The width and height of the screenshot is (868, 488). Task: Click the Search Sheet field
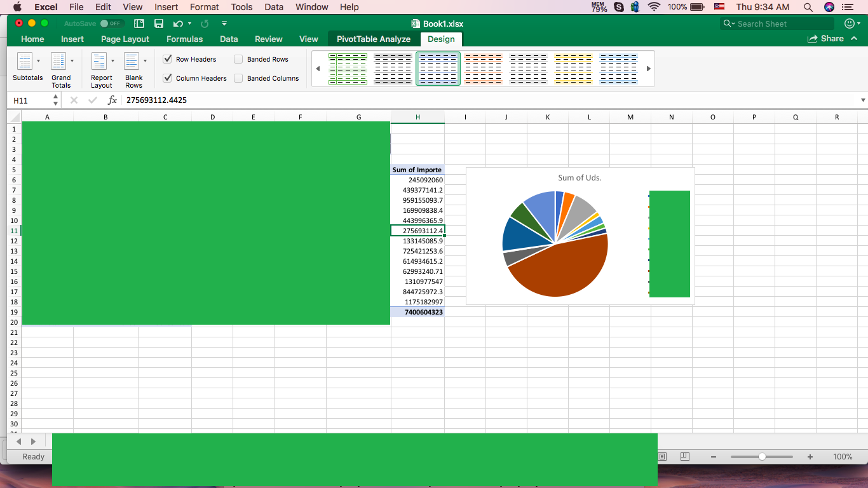(777, 24)
